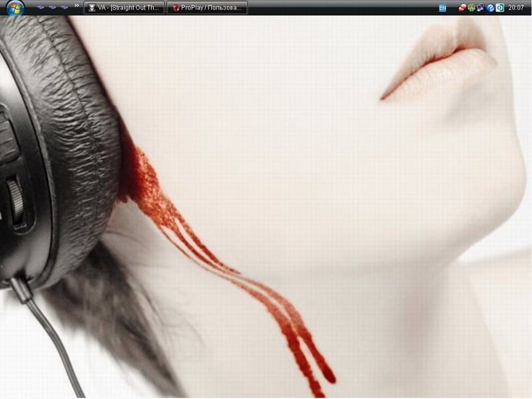
Task: Open the EN input language selector
Action: coord(442,8)
